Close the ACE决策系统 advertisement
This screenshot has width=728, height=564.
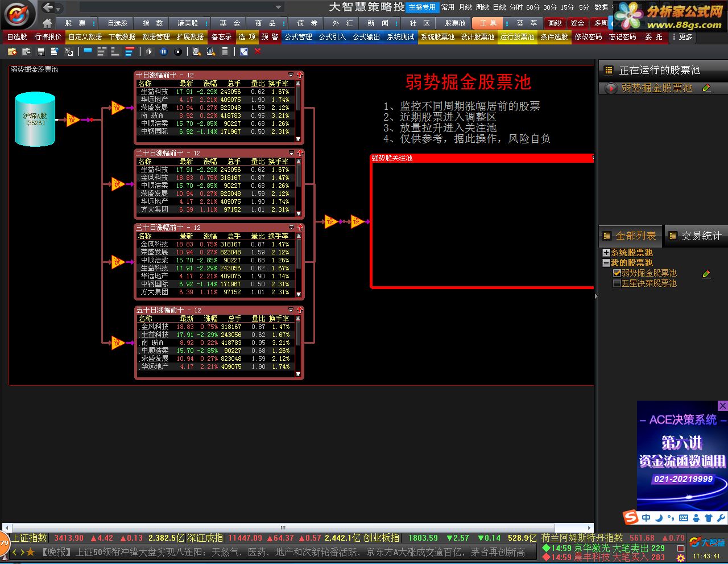(722, 406)
